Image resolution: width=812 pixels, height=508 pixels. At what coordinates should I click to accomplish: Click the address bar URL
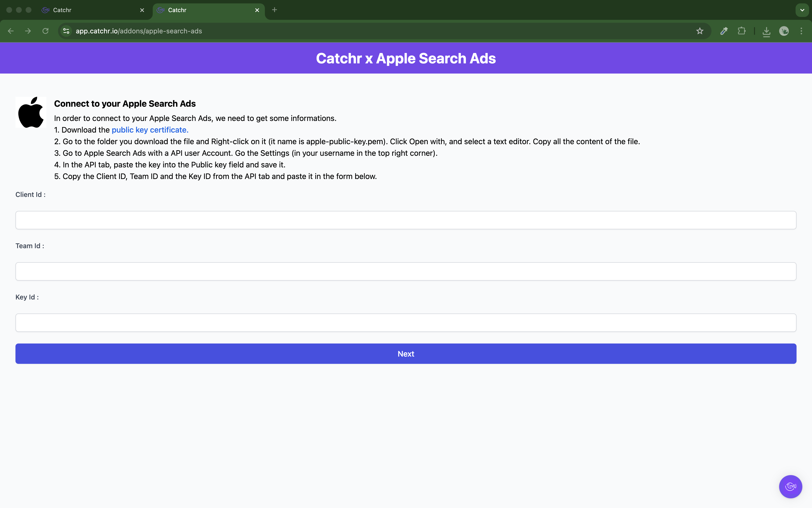(139, 31)
